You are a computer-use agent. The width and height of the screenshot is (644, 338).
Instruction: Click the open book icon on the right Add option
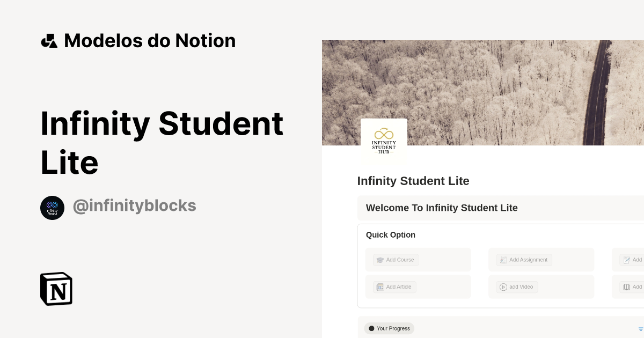click(x=627, y=286)
